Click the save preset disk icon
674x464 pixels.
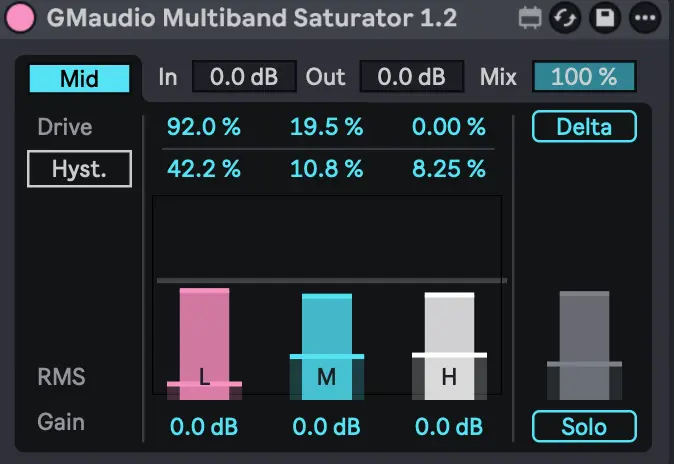(605, 18)
